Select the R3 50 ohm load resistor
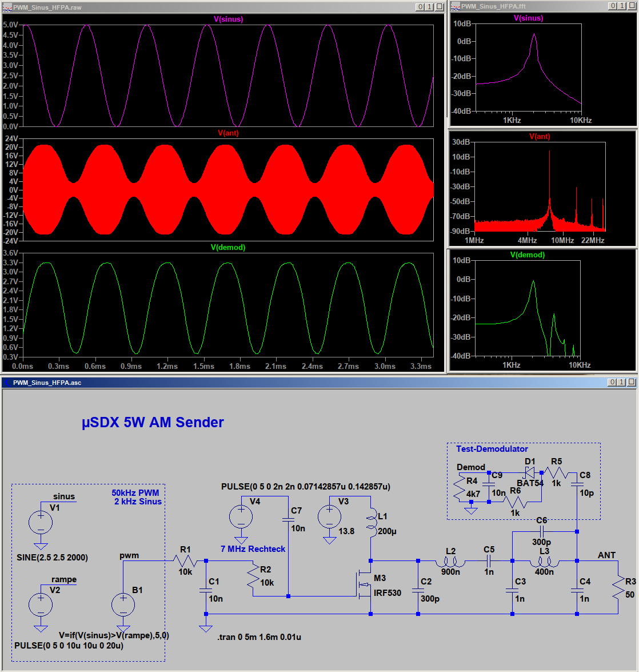The height and width of the screenshot is (672, 639). [618, 587]
